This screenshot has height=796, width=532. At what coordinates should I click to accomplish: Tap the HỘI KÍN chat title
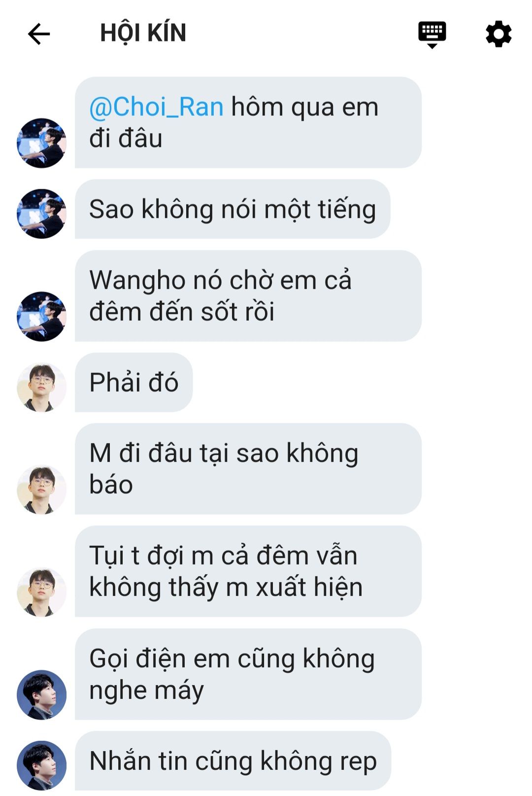pos(143,33)
